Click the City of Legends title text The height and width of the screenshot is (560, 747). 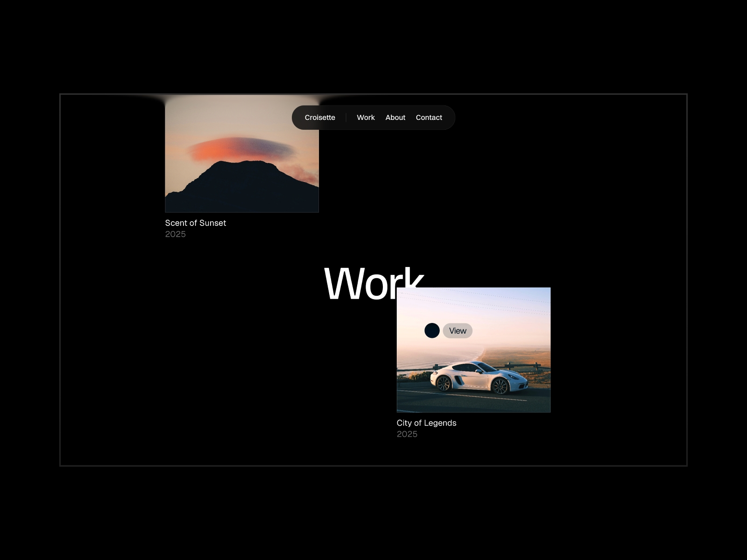[x=427, y=423]
